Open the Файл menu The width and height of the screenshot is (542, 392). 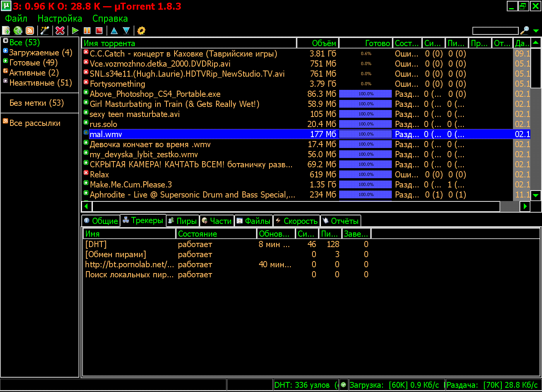16,19
